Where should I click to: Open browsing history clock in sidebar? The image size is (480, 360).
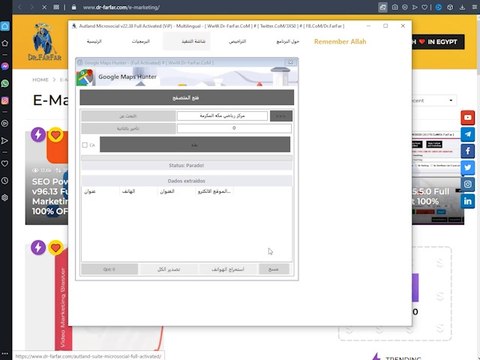point(5,181)
